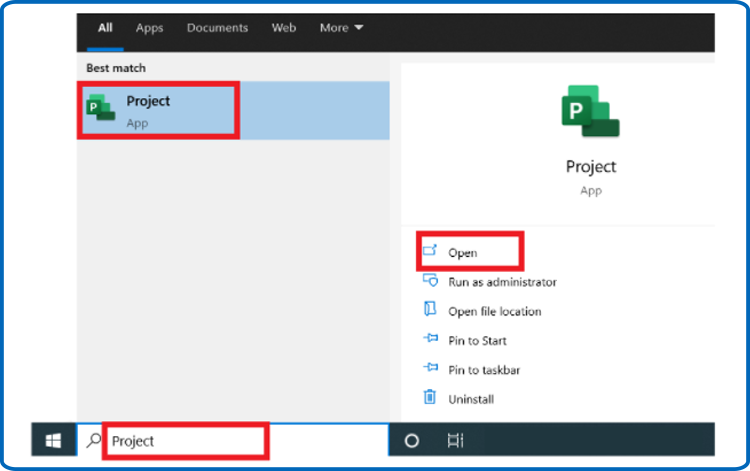Click the shield icon for Run as administrator

(430, 280)
